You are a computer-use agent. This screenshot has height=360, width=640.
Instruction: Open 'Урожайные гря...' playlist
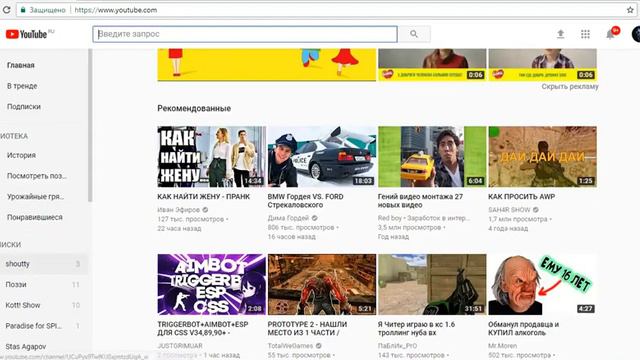[35, 196]
